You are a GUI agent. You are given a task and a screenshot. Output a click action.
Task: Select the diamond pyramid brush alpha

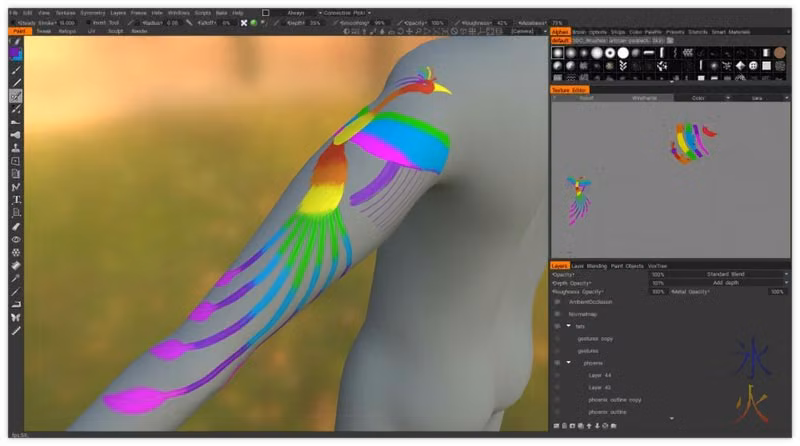click(740, 66)
